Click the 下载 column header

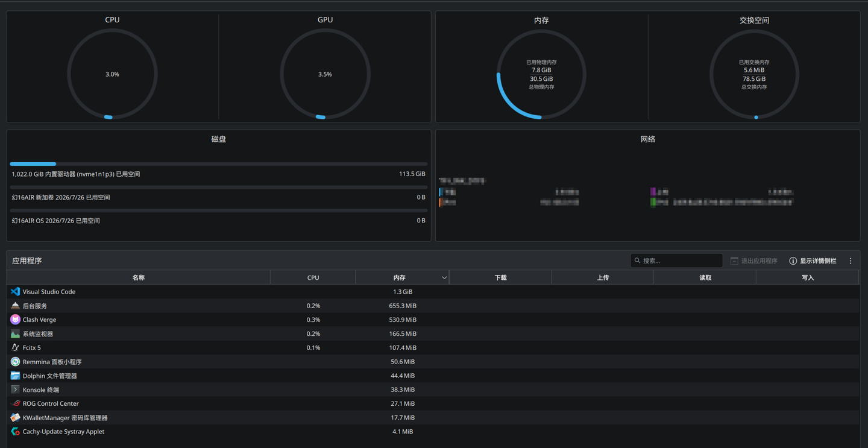point(500,277)
